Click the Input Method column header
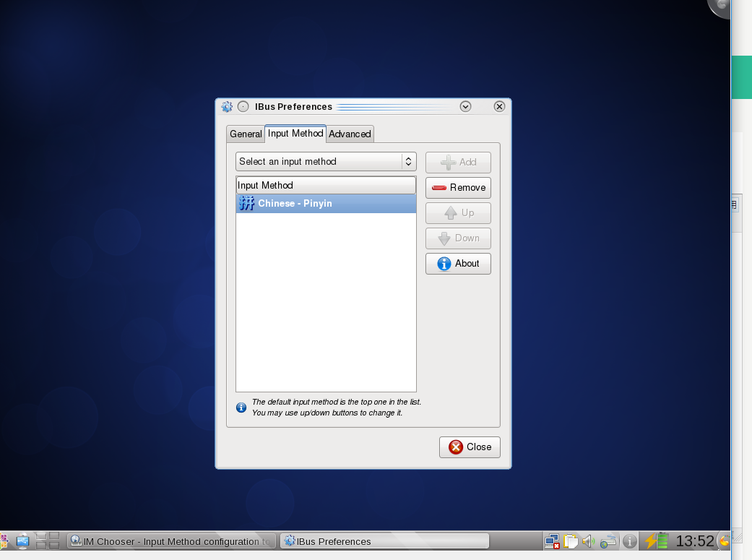 [326, 185]
